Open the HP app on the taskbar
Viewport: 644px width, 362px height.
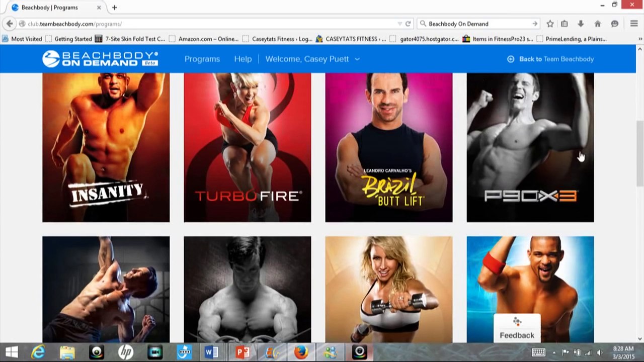(x=126, y=352)
